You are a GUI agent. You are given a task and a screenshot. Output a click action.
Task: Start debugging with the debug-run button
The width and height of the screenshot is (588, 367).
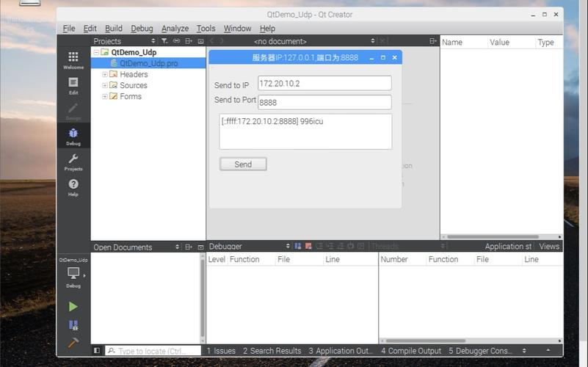[x=73, y=325]
